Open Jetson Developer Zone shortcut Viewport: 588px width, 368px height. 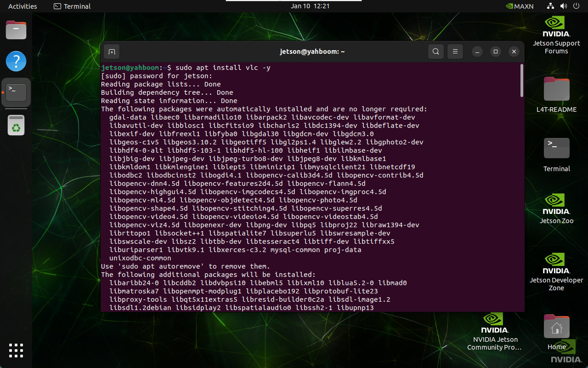point(556,271)
